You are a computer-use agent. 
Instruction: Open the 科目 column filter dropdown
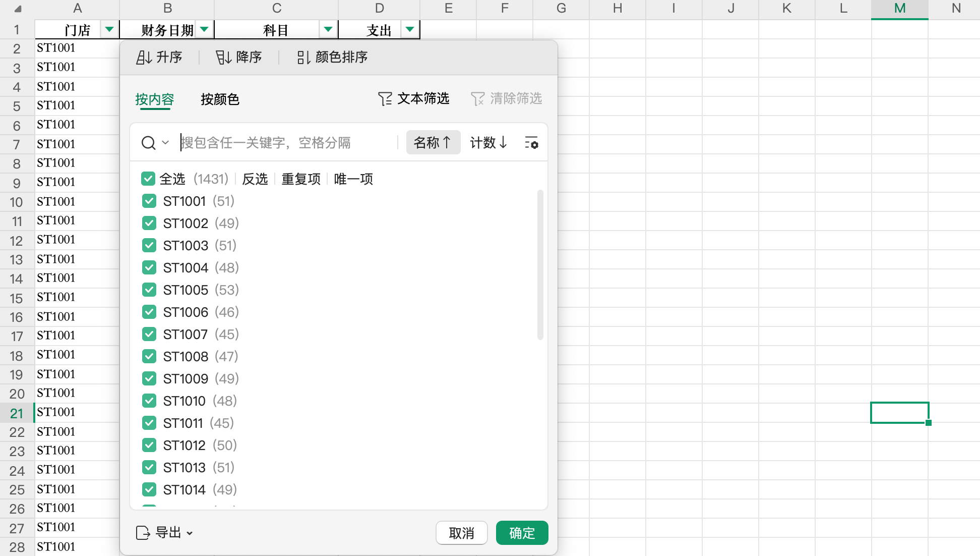(x=328, y=29)
